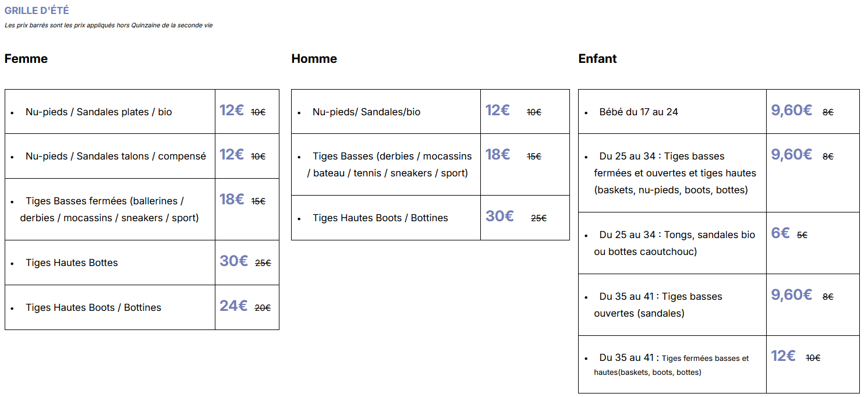Click Nu-pieds / Sandales talons / compensé text
Screen dimensions: 868x397
point(115,156)
